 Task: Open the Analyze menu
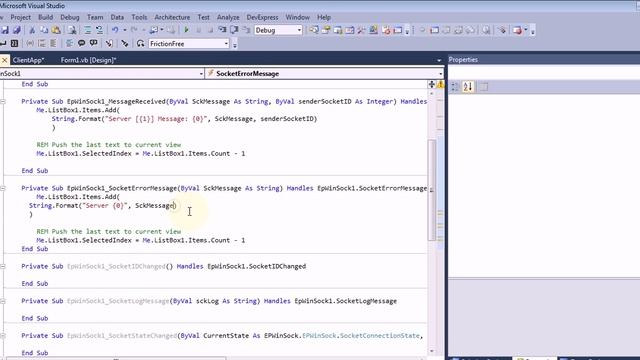click(228, 18)
